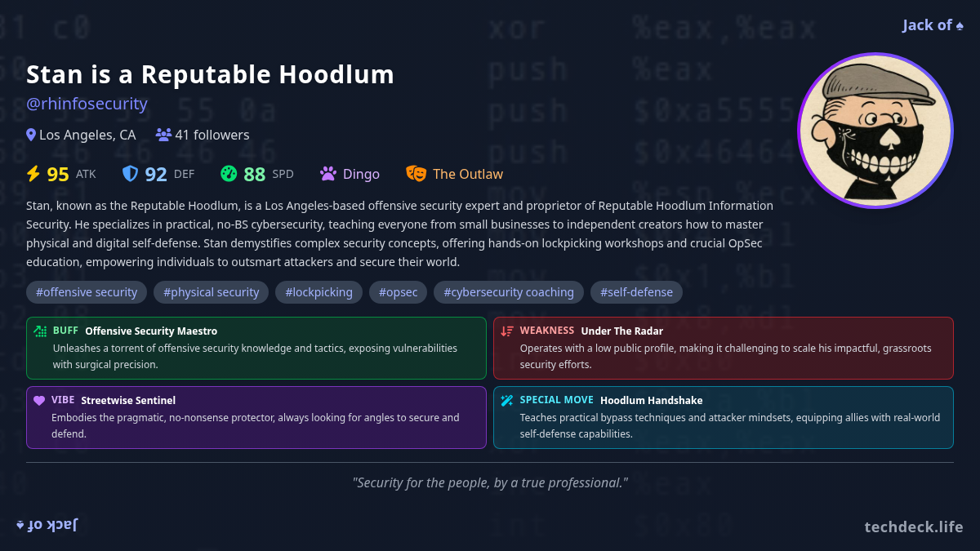The height and width of the screenshot is (551, 980).
Task: Visit the techdeck.life link
Action: point(913,527)
